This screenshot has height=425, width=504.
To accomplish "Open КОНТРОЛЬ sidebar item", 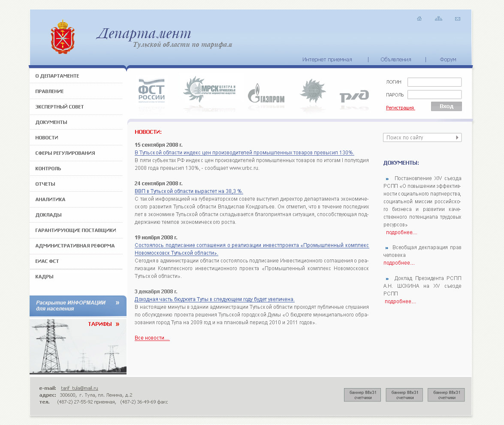I will (48, 169).
